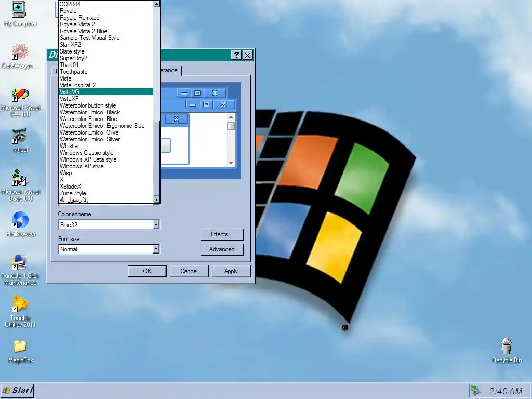The width and height of the screenshot is (532, 399).
Task: Open the MiniBrowser desktop shortcut
Action: coord(20,224)
